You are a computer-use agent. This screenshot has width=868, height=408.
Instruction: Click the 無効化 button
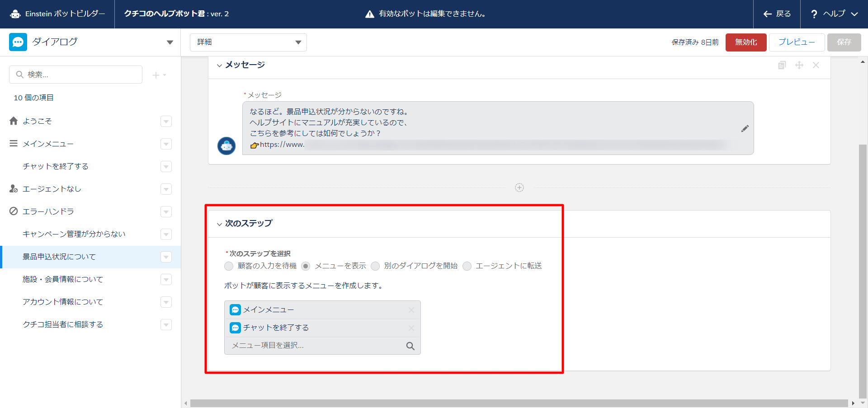(x=745, y=42)
